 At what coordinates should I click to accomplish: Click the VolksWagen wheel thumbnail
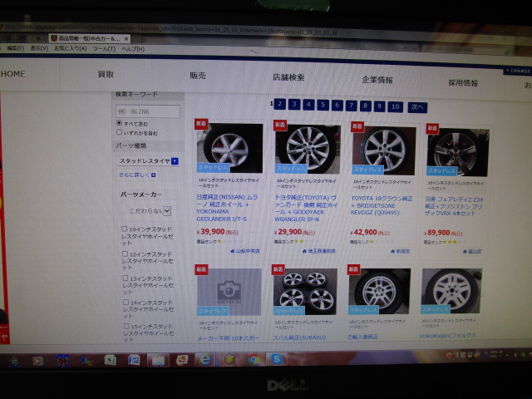click(451, 291)
